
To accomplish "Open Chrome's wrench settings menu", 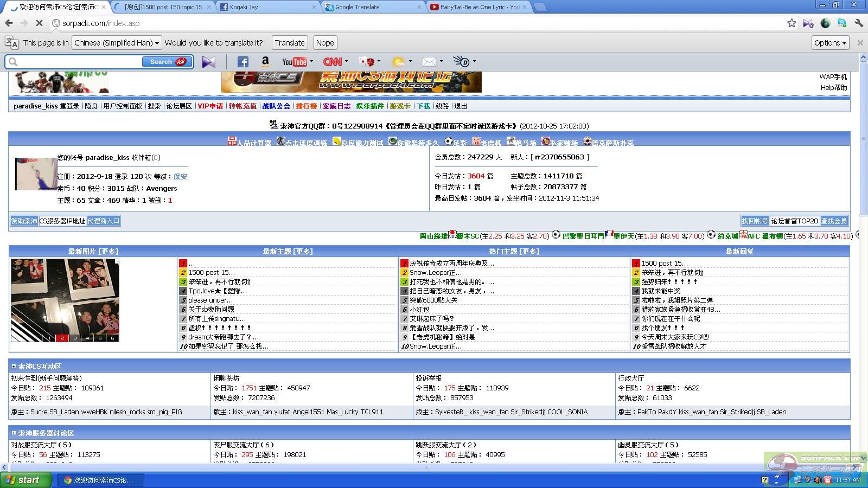I will point(858,23).
